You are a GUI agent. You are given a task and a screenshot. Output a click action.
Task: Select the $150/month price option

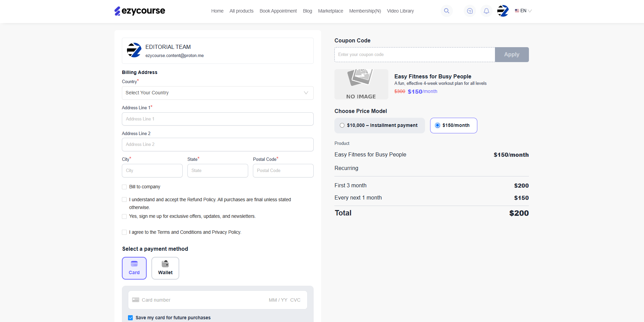coord(454,126)
